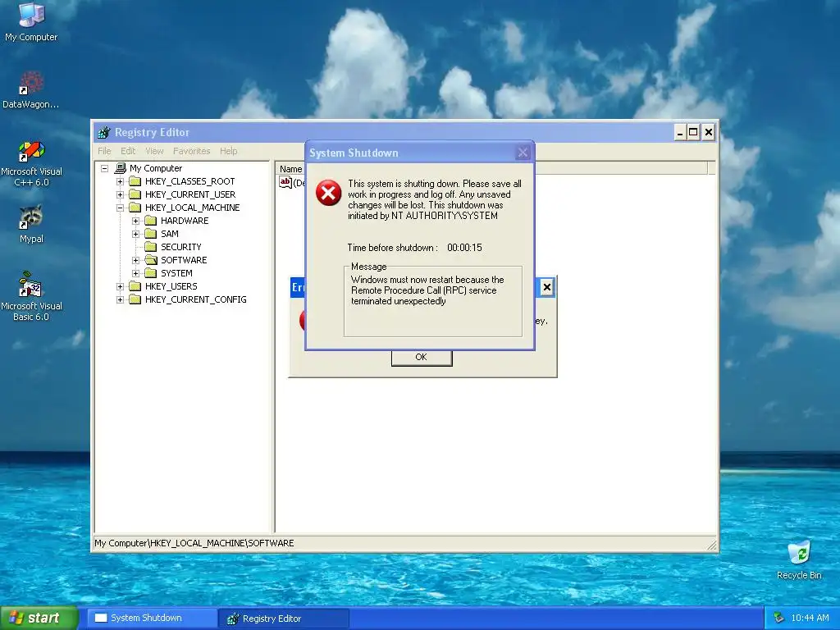Click the RPC service terminated message text
This screenshot has height=630, width=840.
click(427, 290)
